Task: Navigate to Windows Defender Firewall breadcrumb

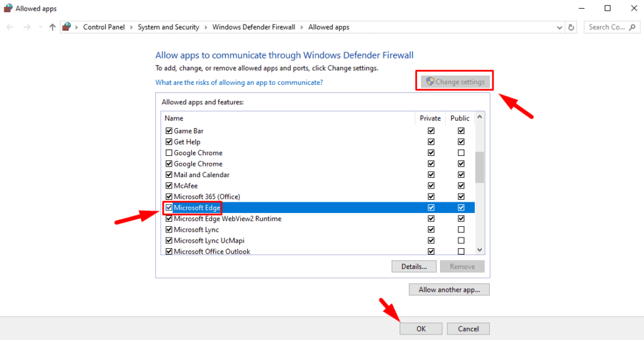Action: [x=254, y=27]
